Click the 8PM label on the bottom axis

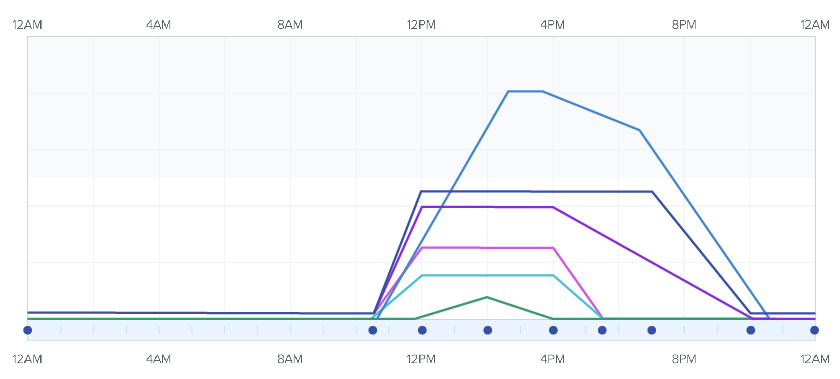click(684, 359)
